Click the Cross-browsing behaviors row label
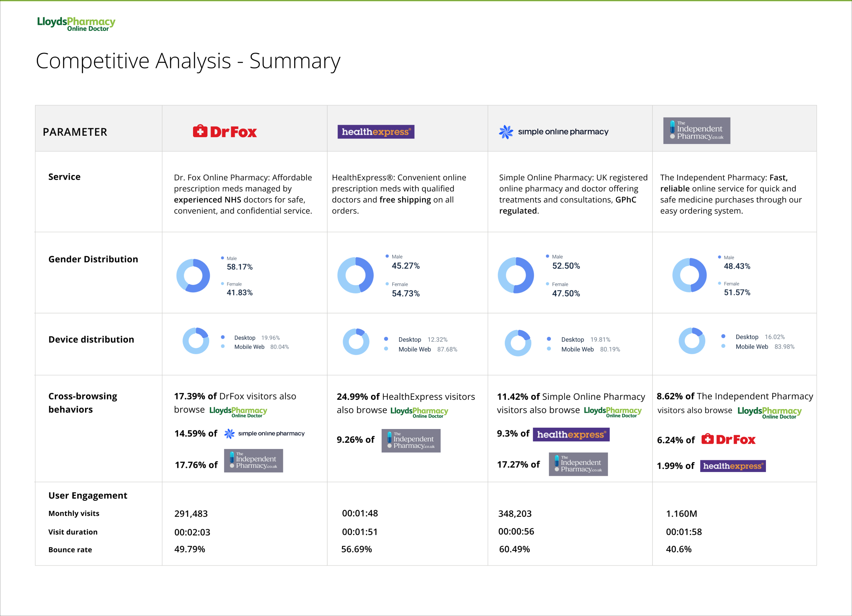852x616 pixels. (x=83, y=403)
